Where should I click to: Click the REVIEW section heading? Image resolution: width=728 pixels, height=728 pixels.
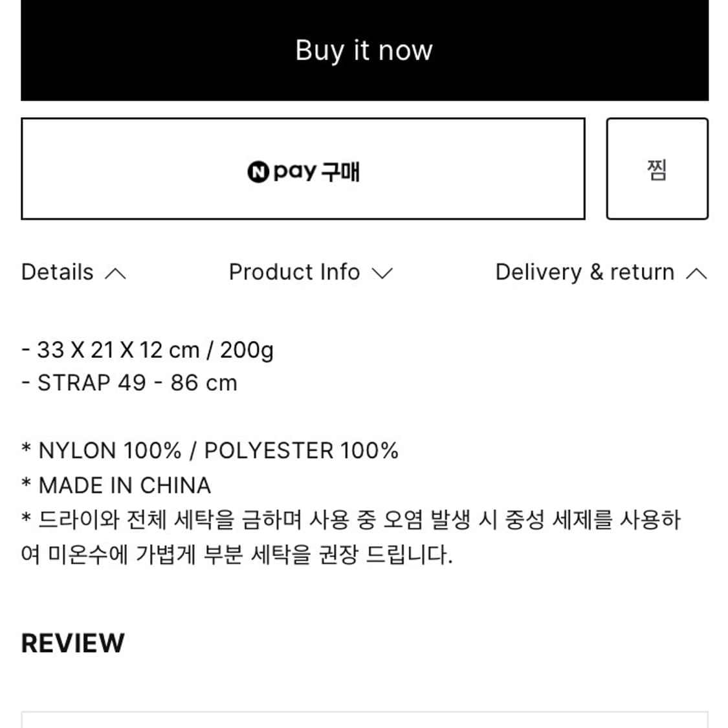[73, 643]
